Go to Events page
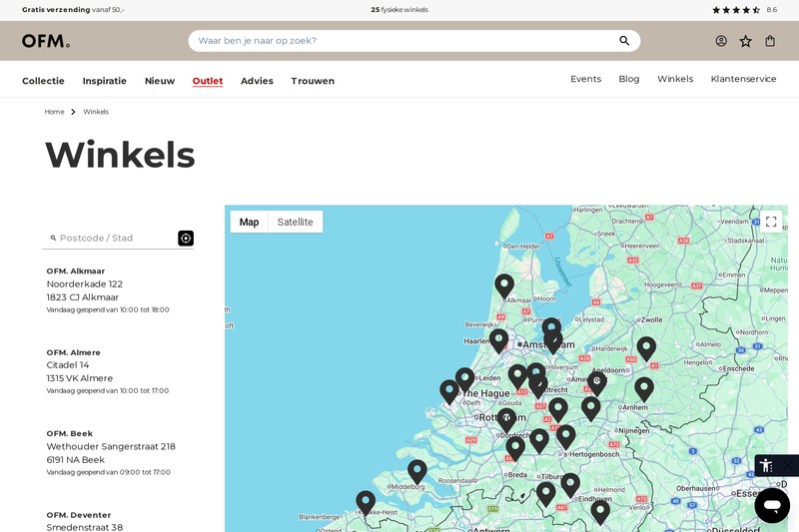Viewport: 799px width, 532px height. pos(585,79)
